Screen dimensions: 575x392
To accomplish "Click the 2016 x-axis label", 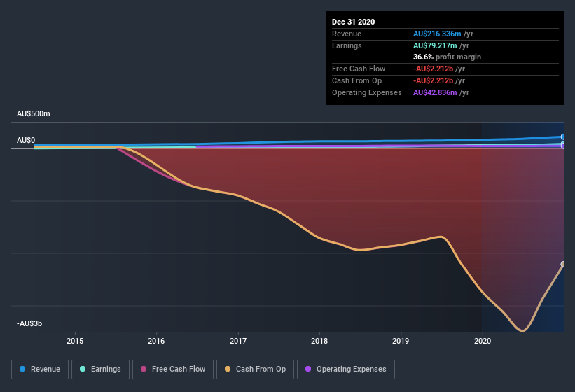I will coord(156,341).
